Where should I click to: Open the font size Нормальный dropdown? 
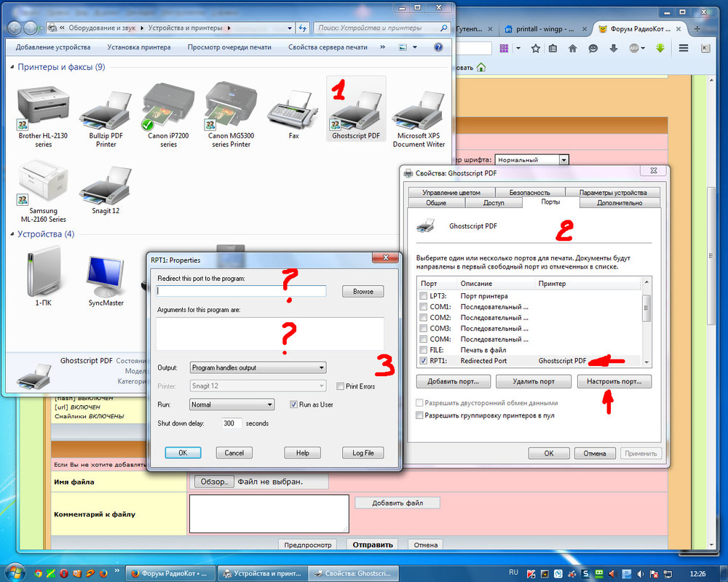click(531, 159)
